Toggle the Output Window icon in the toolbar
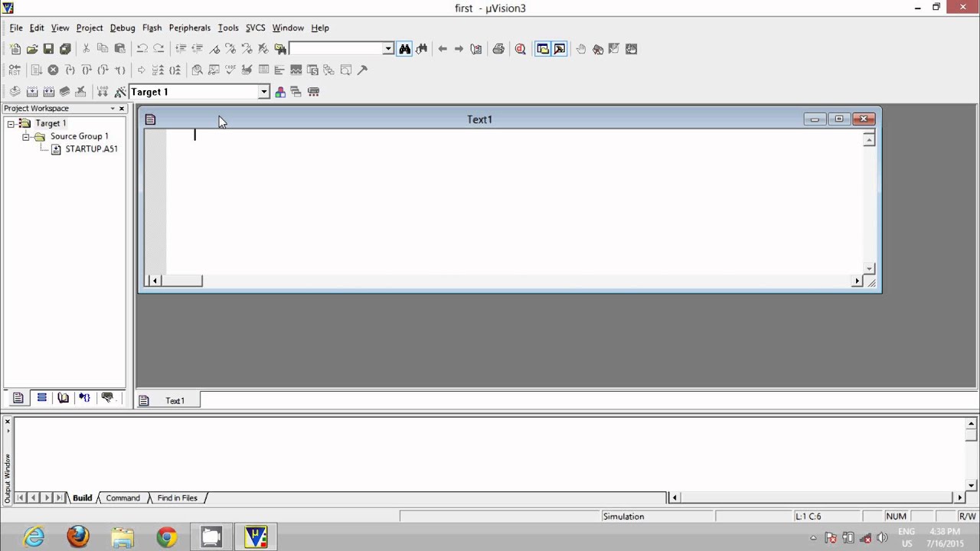 (560, 49)
